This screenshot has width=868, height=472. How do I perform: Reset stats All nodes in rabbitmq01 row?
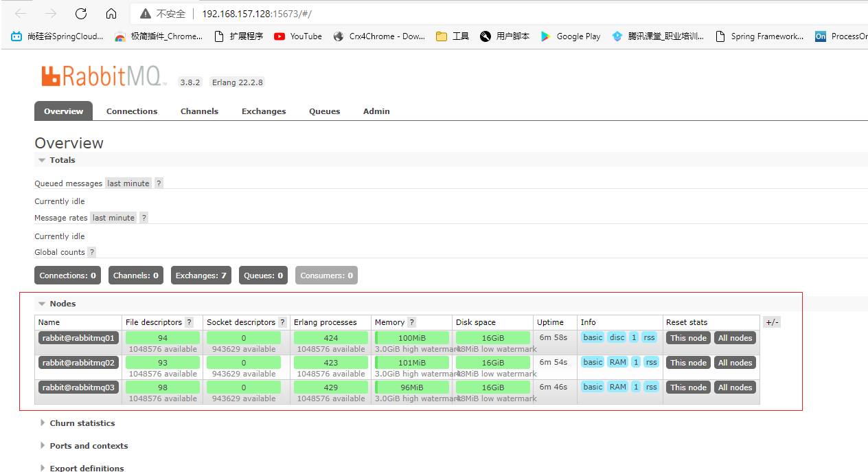(735, 338)
